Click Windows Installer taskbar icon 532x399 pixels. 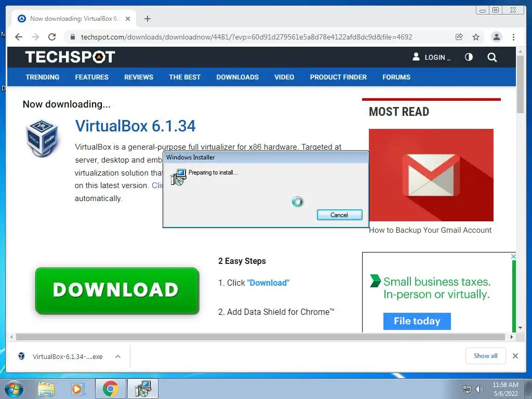tap(143, 389)
